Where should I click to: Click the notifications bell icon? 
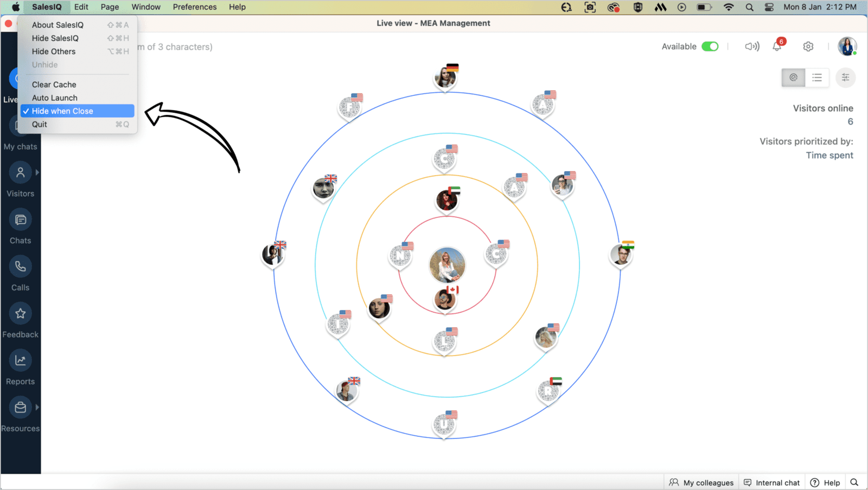[777, 47]
